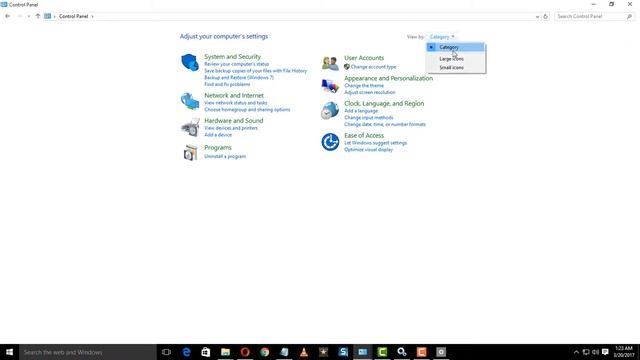Open the Programs heading link
Image resolution: width=640 pixels, height=360 pixels.
(x=218, y=147)
